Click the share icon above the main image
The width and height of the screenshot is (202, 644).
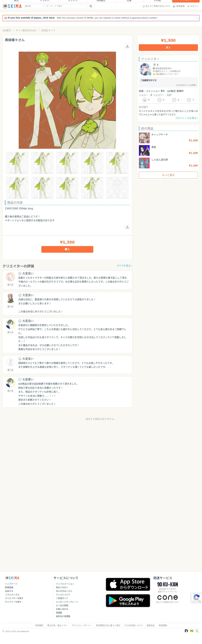point(127,46)
